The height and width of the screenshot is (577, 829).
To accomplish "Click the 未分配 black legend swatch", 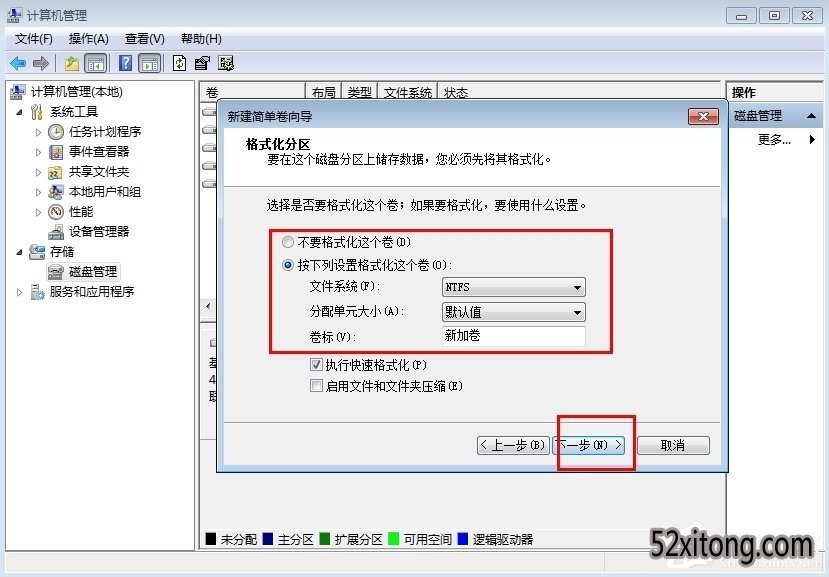I will [x=211, y=539].
